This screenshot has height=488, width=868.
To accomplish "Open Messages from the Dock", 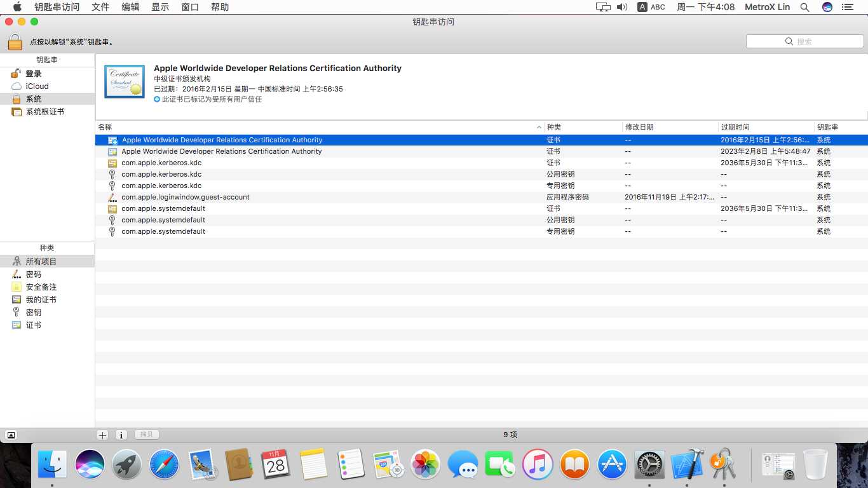I will click(x=463, y=465).
